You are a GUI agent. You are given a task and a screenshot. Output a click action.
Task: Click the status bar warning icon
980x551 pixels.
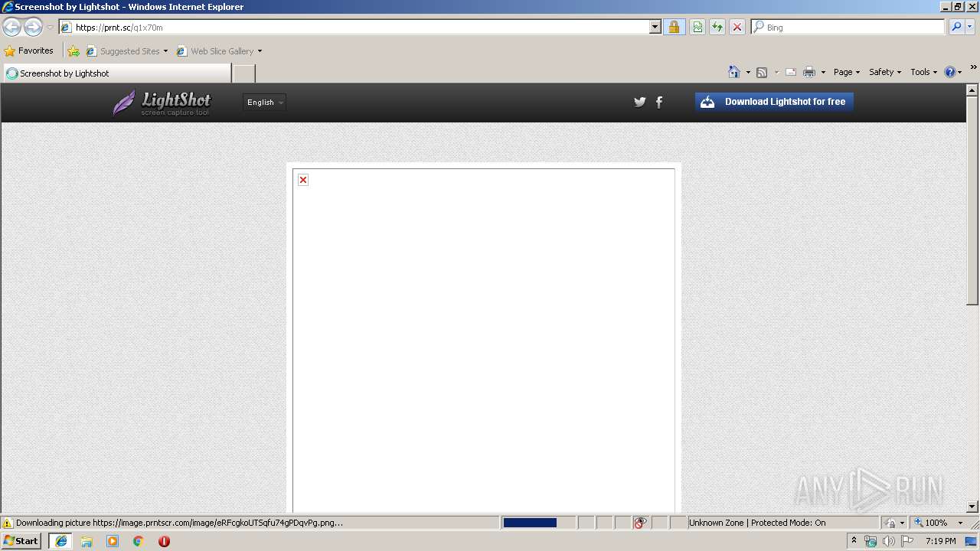click(x=8, y=523)
